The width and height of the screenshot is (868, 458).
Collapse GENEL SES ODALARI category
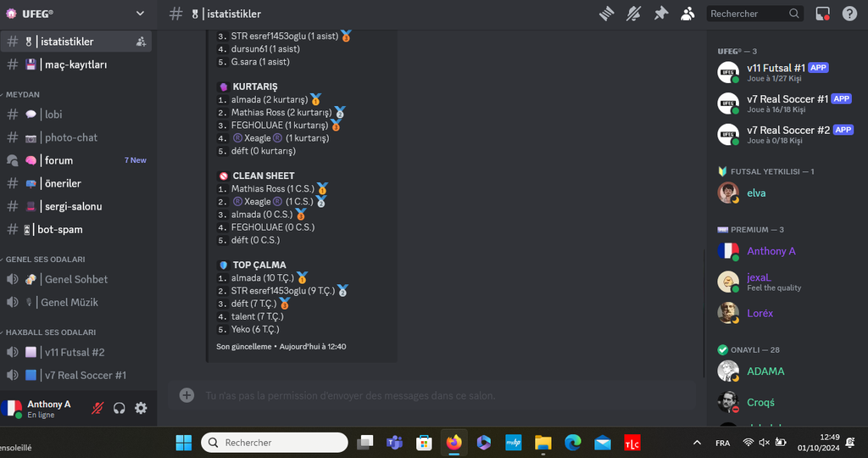tap(45, 260)
